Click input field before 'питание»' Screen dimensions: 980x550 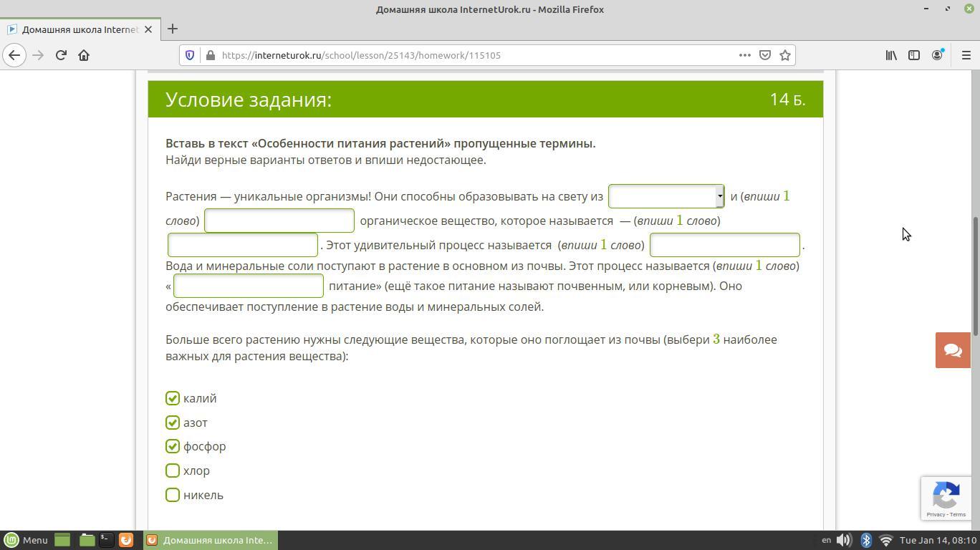tap(249, 286)
